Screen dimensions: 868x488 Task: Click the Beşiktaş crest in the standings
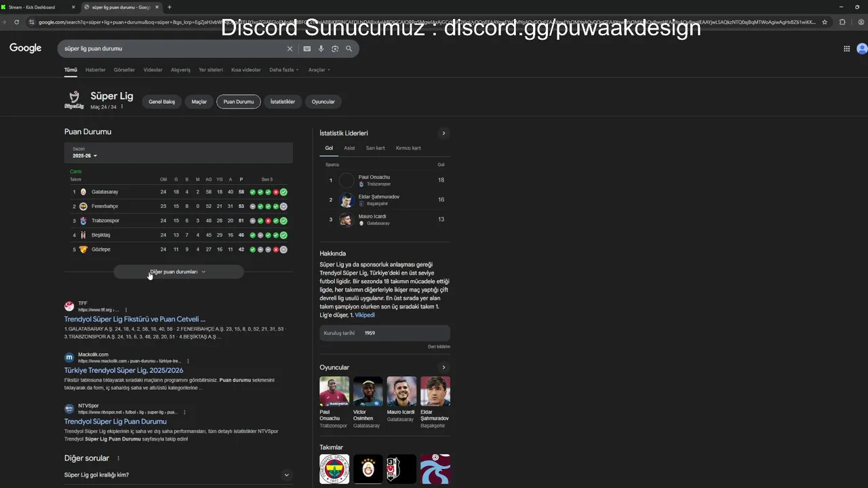83,235
